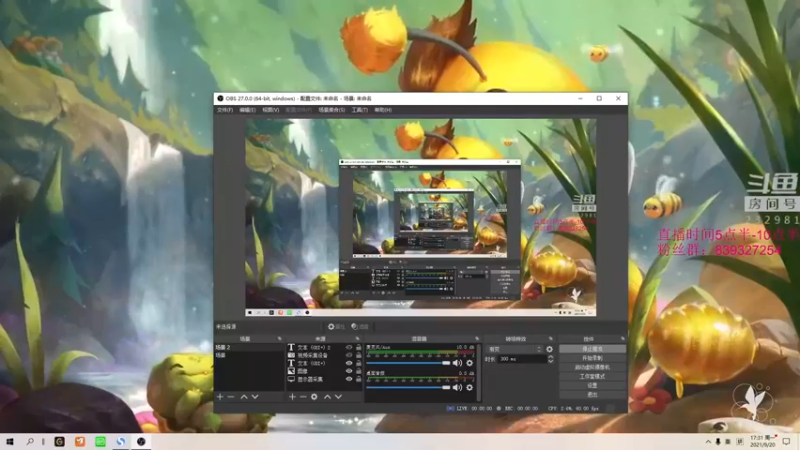Move scene up with the Scenes panel arrow
Image resolution: width=800 pixels, height=450 pixels.
click(244, 396)
